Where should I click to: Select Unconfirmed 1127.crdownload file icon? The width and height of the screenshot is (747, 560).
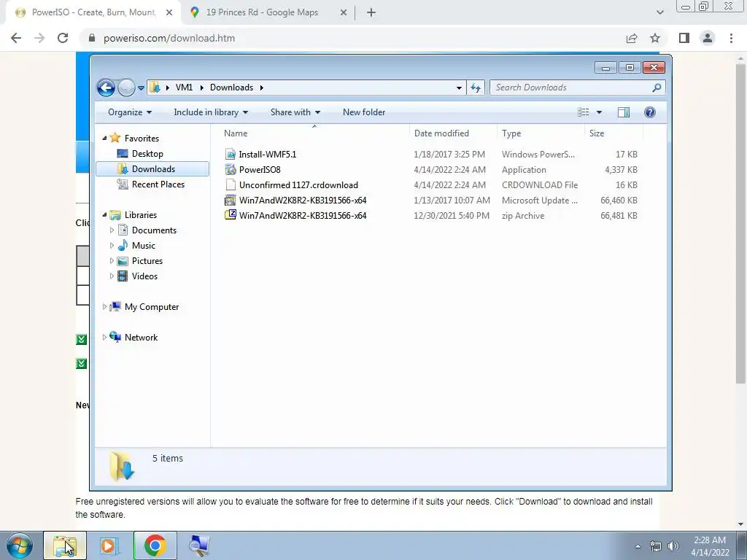pyautogui.click(x=231, y=184)
